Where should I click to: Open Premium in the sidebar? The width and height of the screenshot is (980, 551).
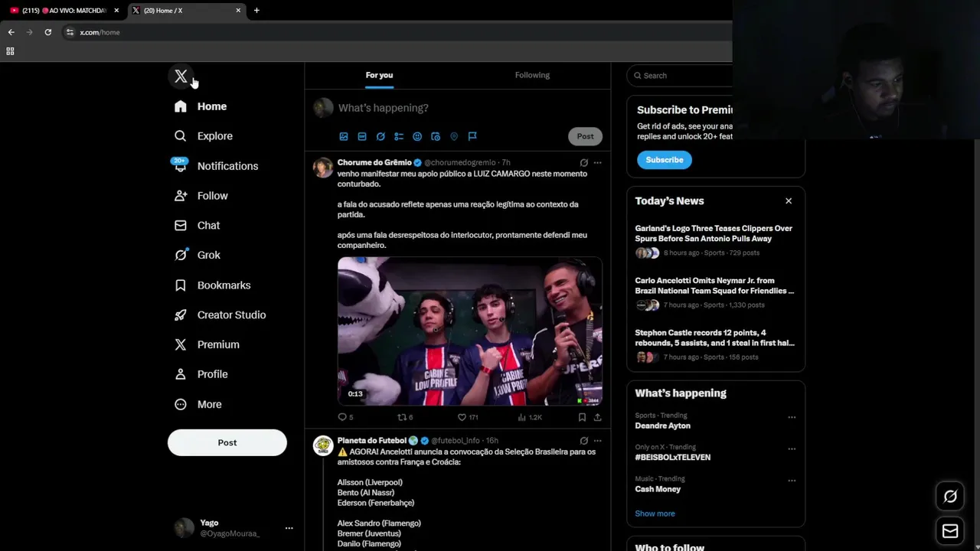[x=207, y=345]
